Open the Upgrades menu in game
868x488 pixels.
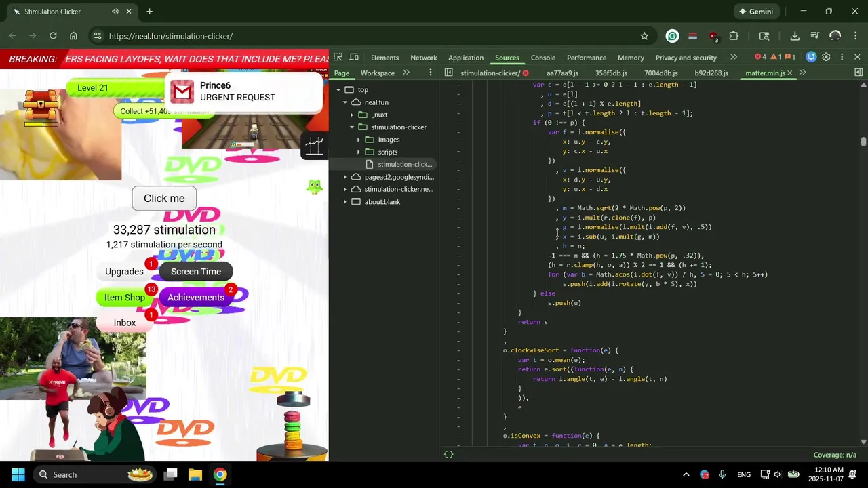[124, 272]
